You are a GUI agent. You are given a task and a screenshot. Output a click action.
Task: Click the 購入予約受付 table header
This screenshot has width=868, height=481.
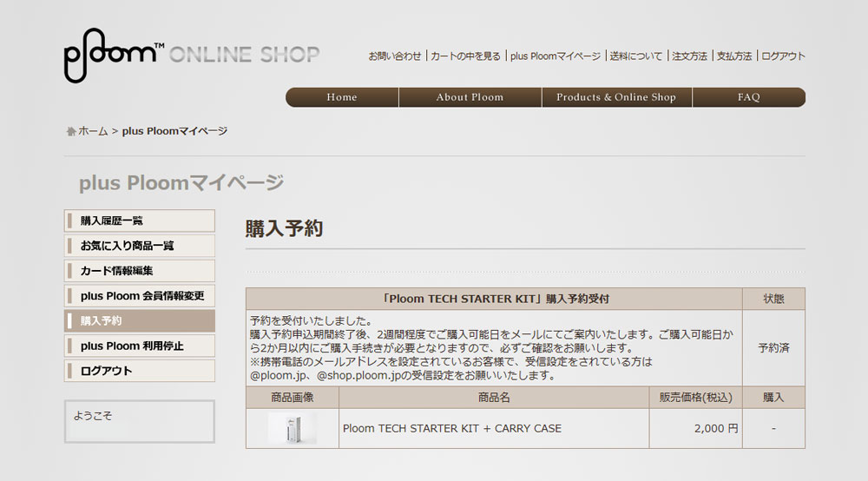[495, 299]
